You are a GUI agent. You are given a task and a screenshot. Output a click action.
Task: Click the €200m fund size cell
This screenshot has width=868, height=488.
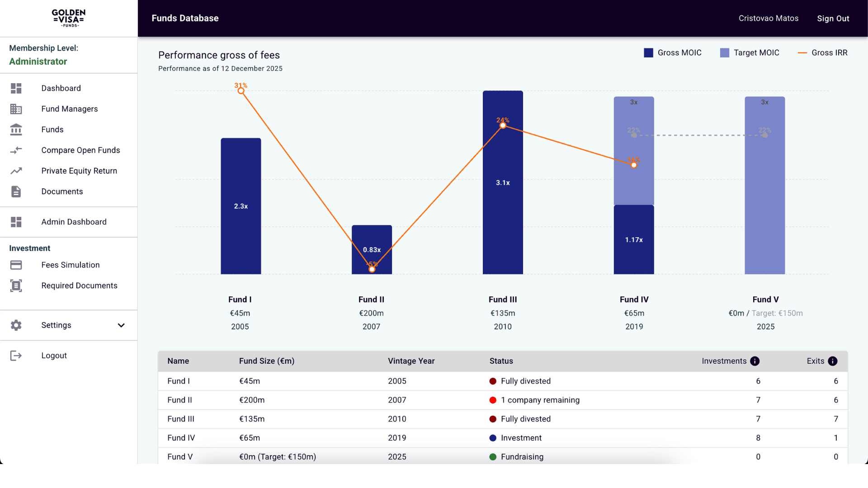point(252,400)
